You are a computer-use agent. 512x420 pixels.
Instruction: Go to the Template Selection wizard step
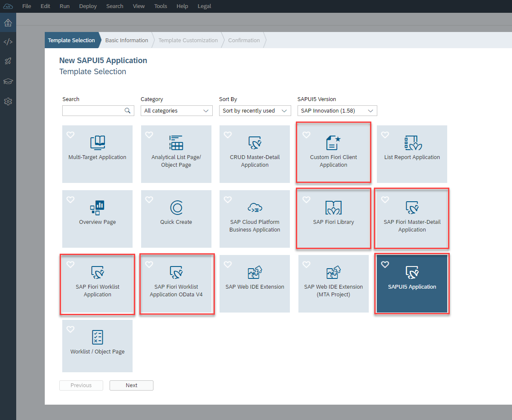point(72,41)
